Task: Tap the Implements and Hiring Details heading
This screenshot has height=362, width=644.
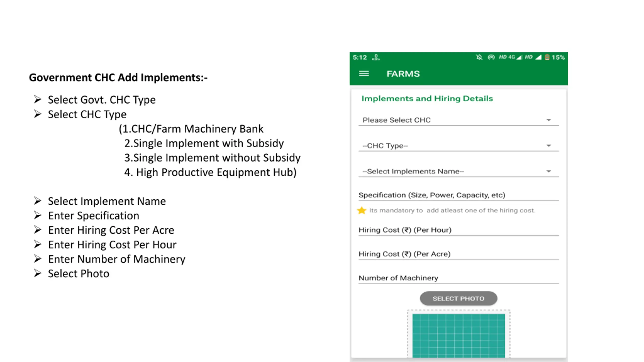Action: tap(427, 99)
